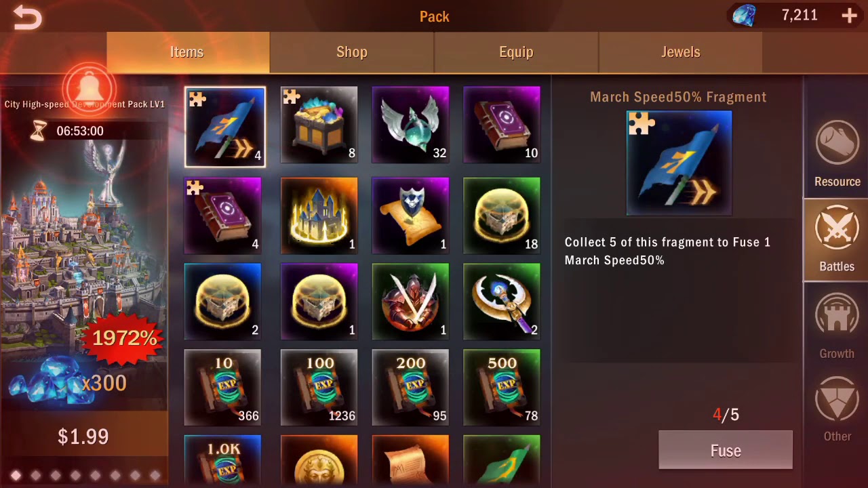The image size is (868, 488).
Task: Open the Shop tab
Action: coord(352,52)
